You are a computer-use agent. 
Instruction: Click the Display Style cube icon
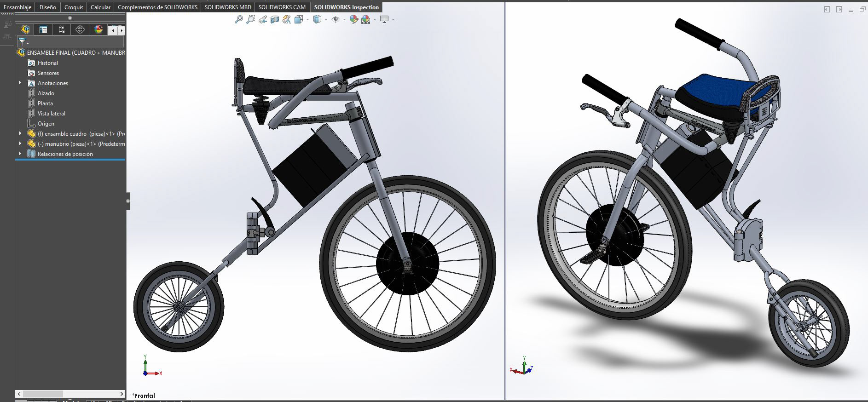(x=317, y=19)
